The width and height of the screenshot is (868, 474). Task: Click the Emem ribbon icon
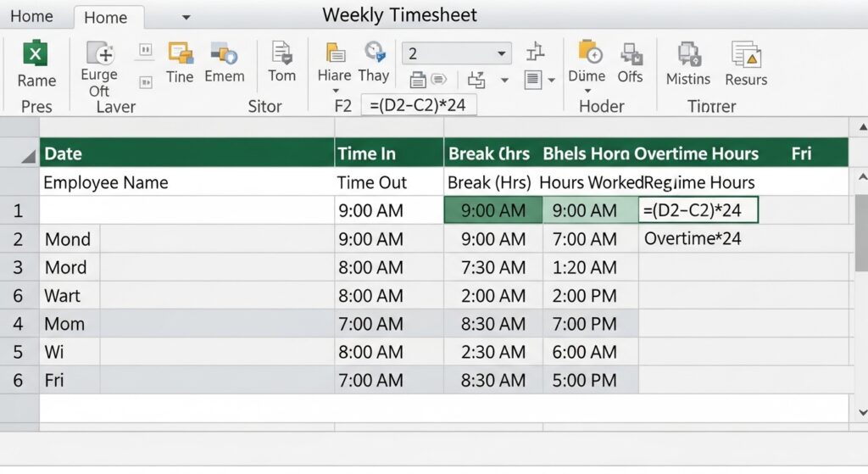(224, 53)
